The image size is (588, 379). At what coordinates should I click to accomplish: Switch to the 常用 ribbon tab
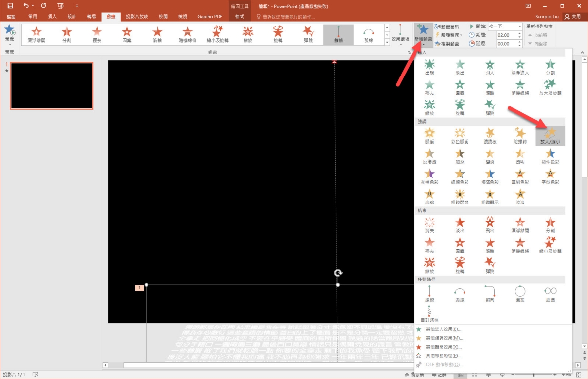coord(32,16)
